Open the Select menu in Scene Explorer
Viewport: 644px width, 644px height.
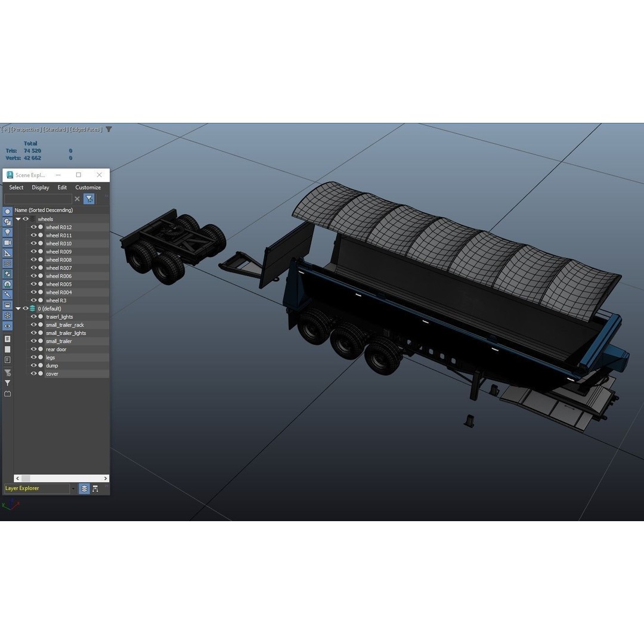point(16,187)
